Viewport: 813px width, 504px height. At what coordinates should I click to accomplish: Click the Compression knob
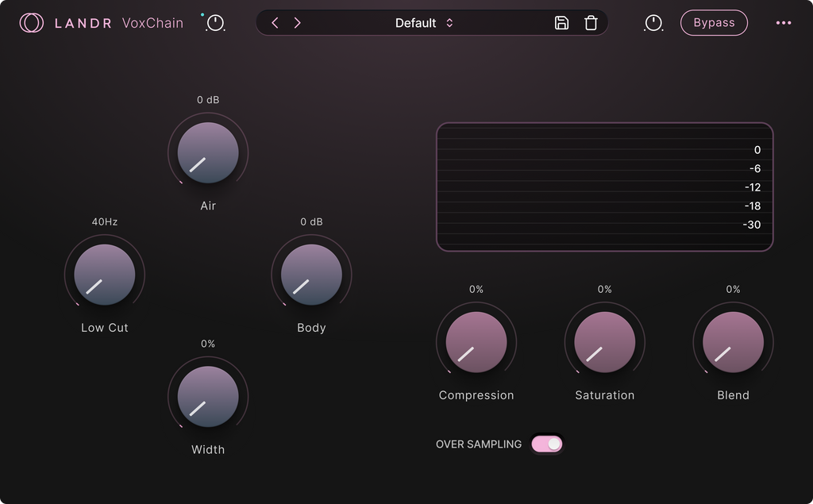click(476, 342)
